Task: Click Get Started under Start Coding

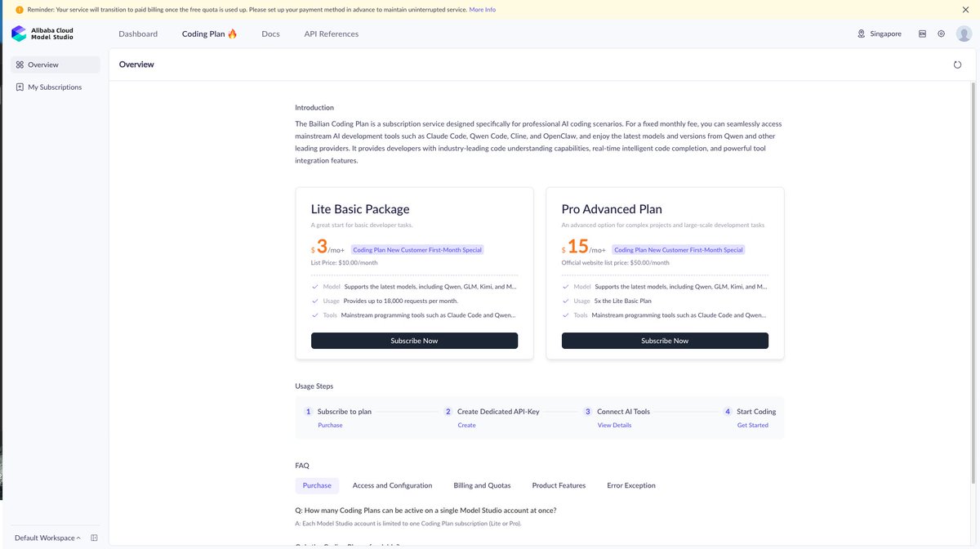Action: tap(752, 425)
